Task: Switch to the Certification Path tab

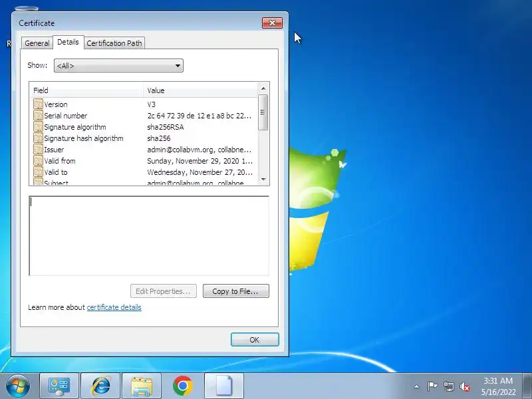Action: pyautogui.click(x=114, y=43)
